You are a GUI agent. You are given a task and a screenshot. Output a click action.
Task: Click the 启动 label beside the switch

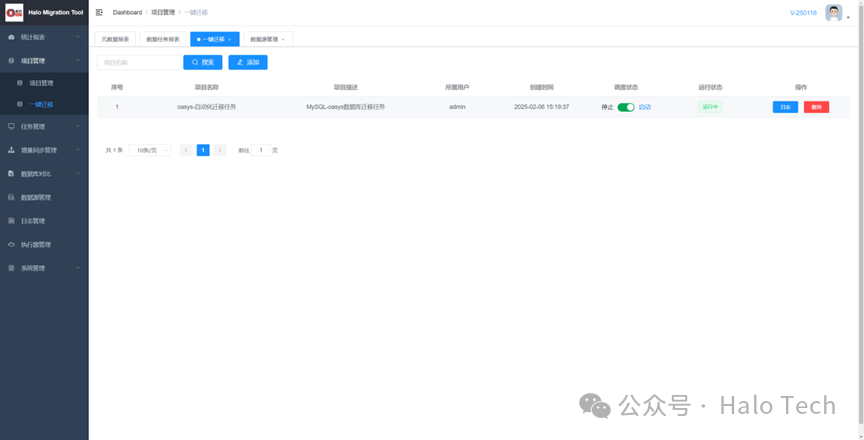(645, 107)
